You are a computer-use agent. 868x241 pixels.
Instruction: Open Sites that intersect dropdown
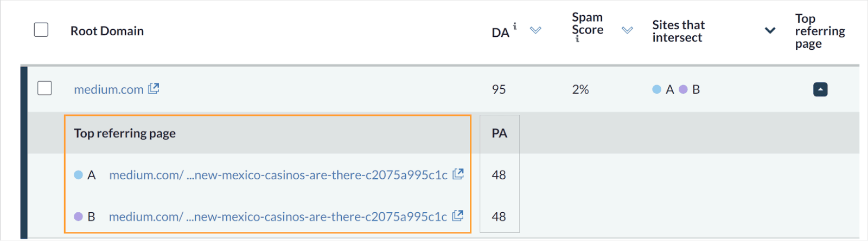coord(770,30)
